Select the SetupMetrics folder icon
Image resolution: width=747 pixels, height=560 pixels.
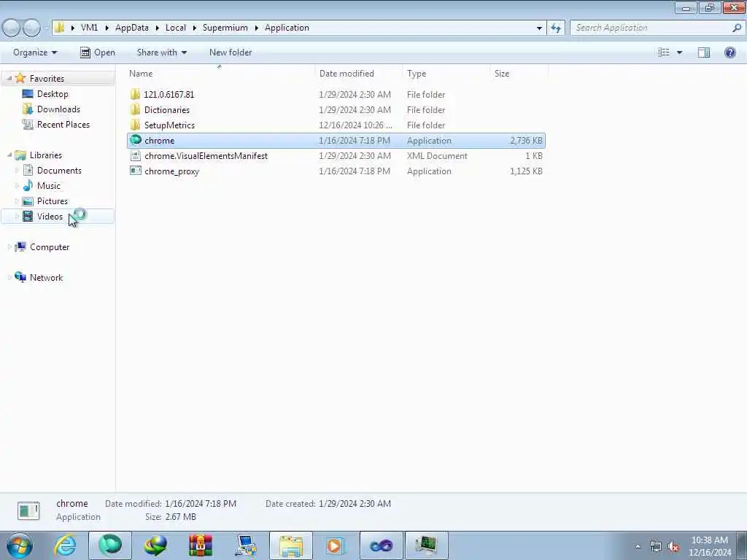coord(136,125)
